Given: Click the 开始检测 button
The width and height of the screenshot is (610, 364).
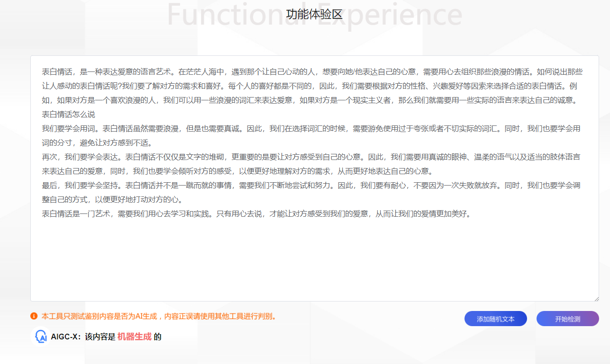Looking at the screenshot, I should (x=567, y=319).
